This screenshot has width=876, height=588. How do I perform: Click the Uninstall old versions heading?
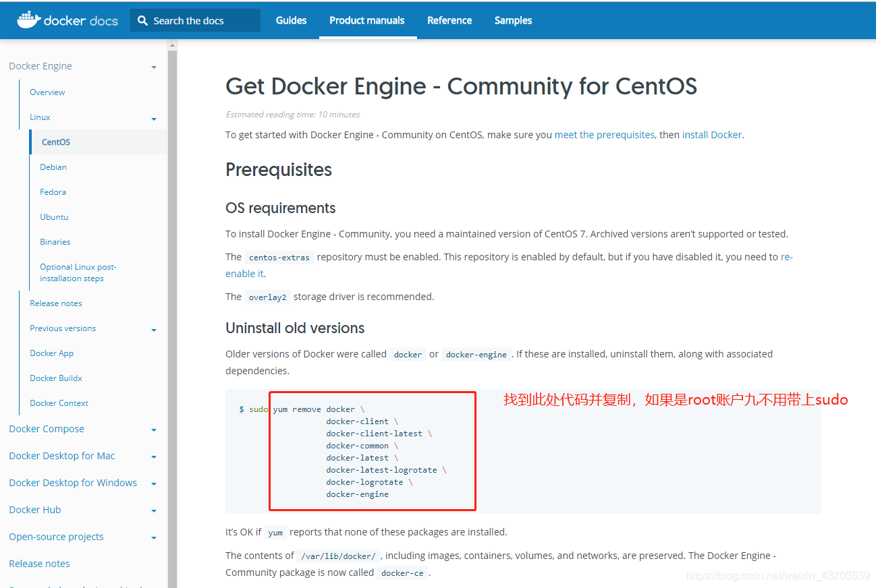295,328
